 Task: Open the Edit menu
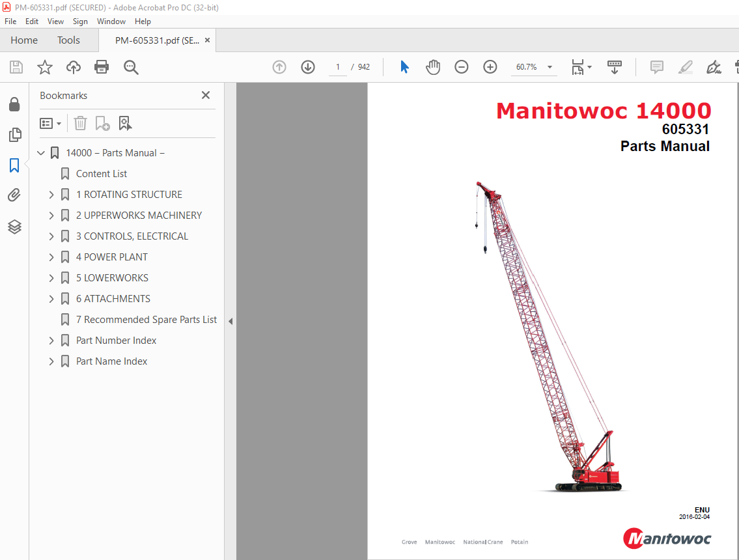coord(31,21)
